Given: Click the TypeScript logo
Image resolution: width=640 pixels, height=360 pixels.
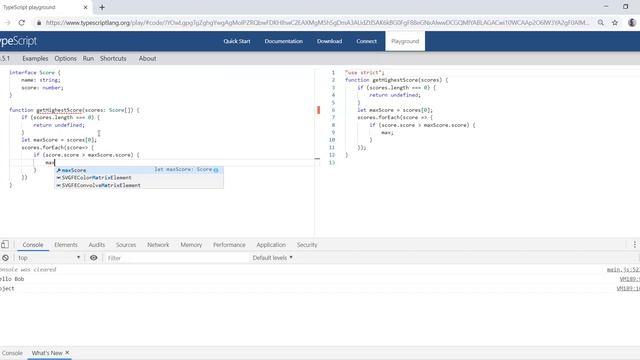Looking at the screenshot, I should click(x=18, y=41).
